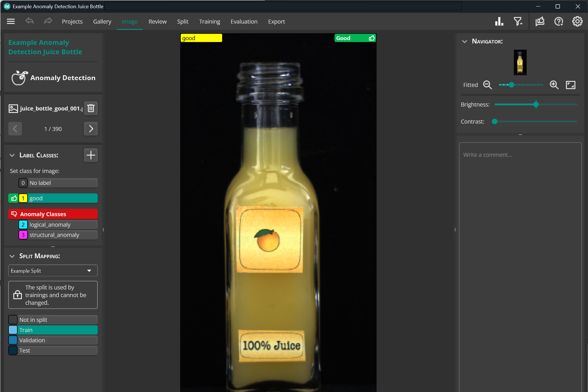Click the juice_bottle_good_001 filename

point(51,108)
